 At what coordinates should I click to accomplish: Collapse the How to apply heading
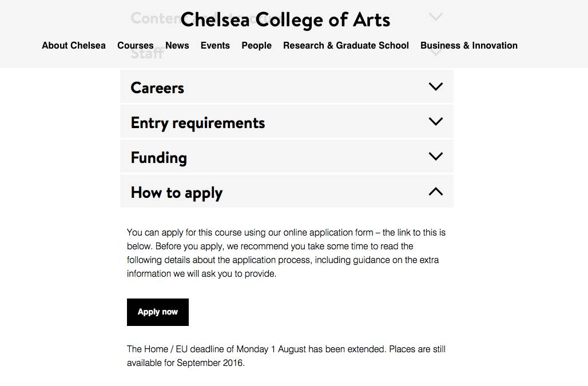coord(177,193)
